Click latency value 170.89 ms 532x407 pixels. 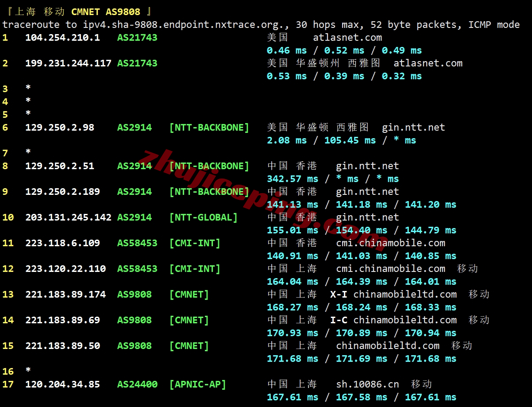click(x=362, y=333)
